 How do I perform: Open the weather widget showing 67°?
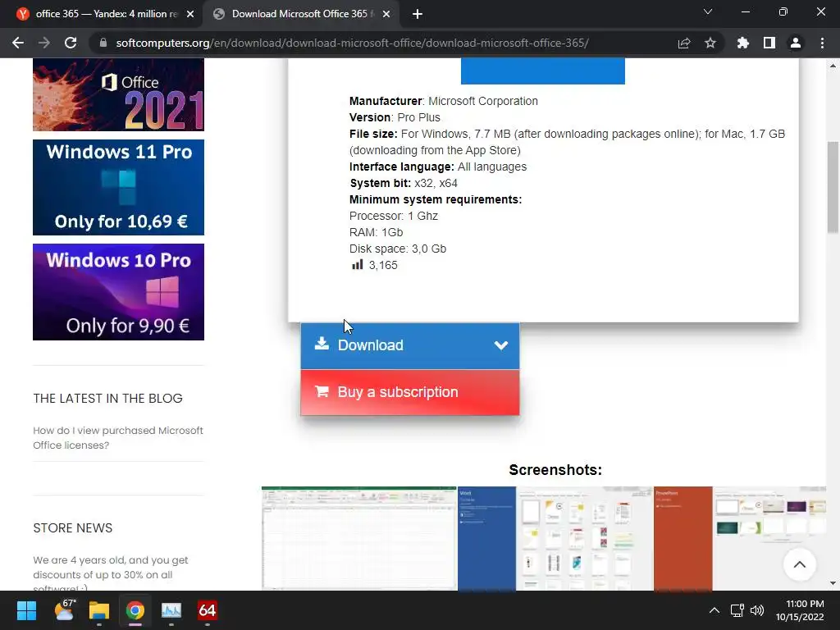pos(64,610)
